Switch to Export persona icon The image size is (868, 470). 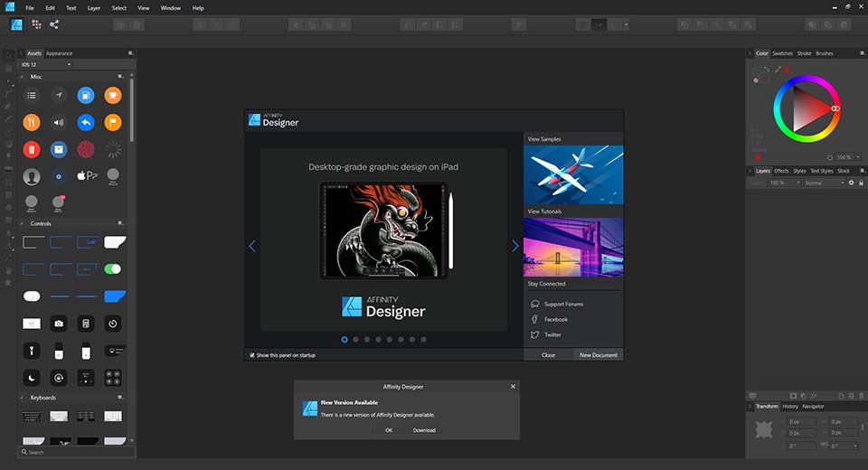coord(53,24)
